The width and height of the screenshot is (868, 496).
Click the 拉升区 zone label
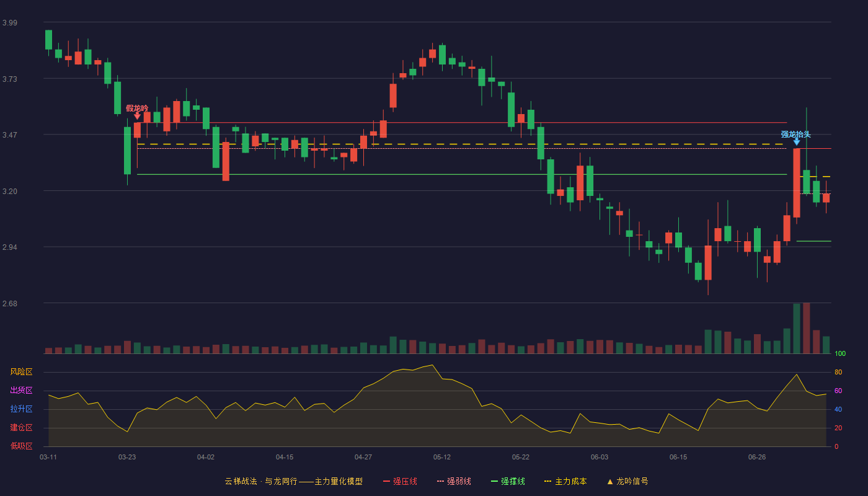tap(21, 409)
